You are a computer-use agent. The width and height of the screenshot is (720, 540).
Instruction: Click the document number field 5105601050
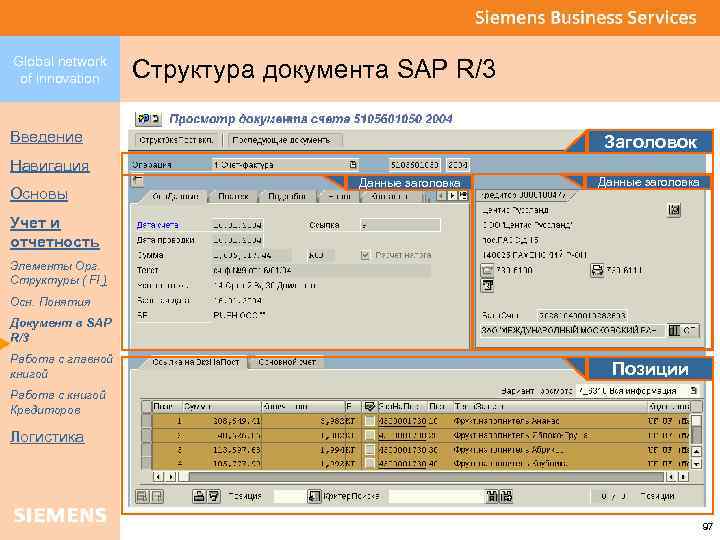(415, 164)
